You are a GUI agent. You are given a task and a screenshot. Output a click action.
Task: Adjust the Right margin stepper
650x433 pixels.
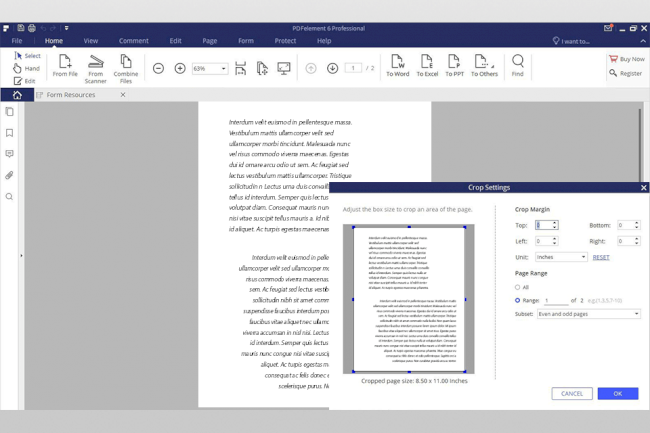click(x=637, y=241)
